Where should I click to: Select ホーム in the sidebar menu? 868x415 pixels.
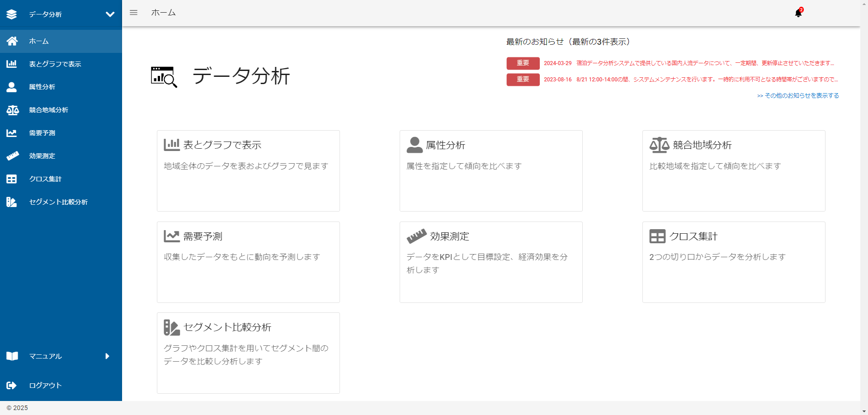click(39, 41)
